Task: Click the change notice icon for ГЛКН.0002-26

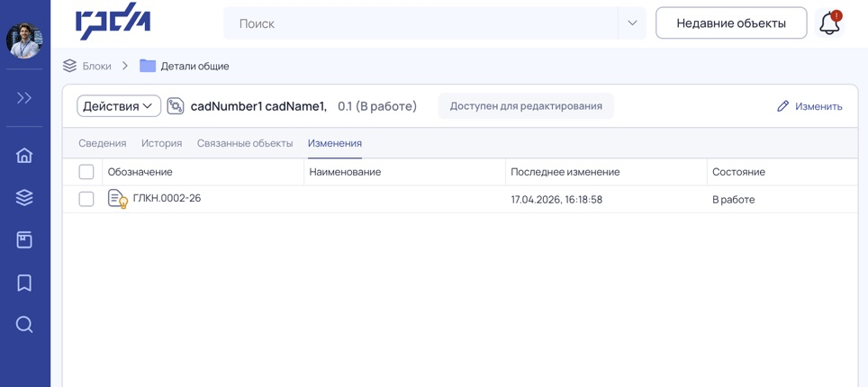Action: click(x=117, y=199)
